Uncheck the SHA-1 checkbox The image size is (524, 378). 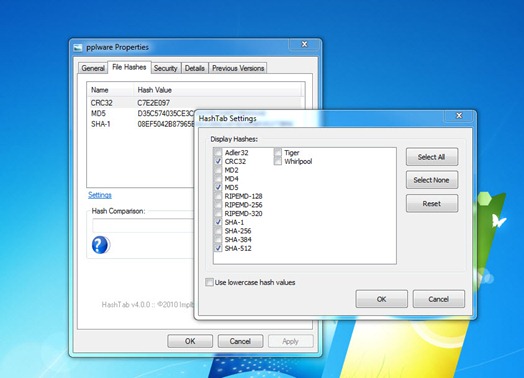point(218,222)
